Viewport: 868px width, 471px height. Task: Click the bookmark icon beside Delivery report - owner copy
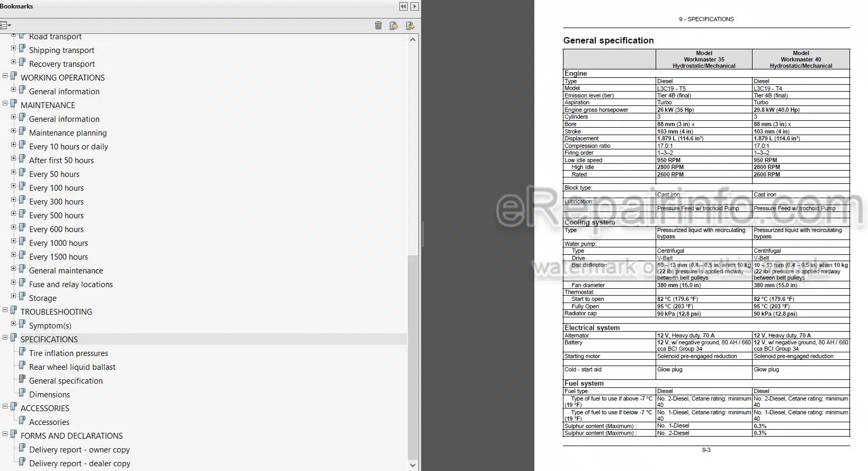(22, 448)
